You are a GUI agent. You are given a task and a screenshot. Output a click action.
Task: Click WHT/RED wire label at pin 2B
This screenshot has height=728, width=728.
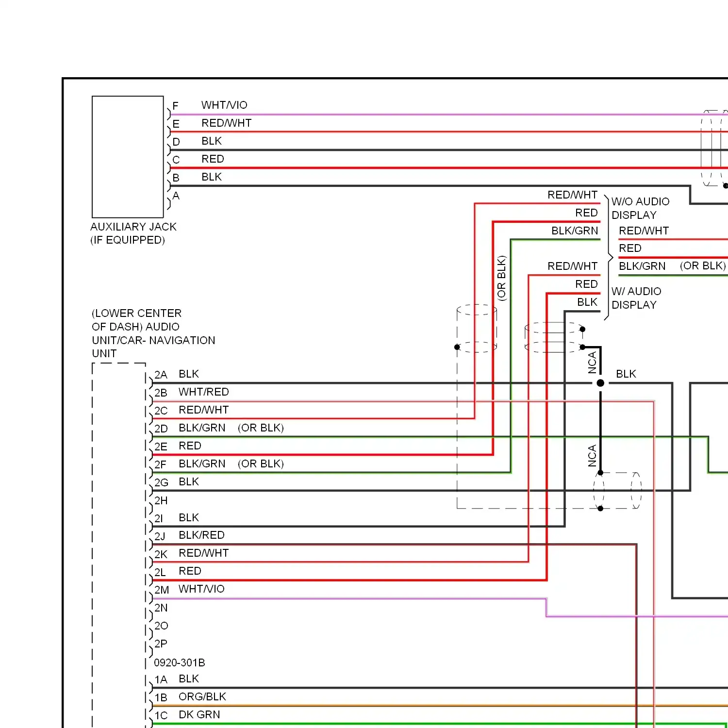[x=204, y=392]
